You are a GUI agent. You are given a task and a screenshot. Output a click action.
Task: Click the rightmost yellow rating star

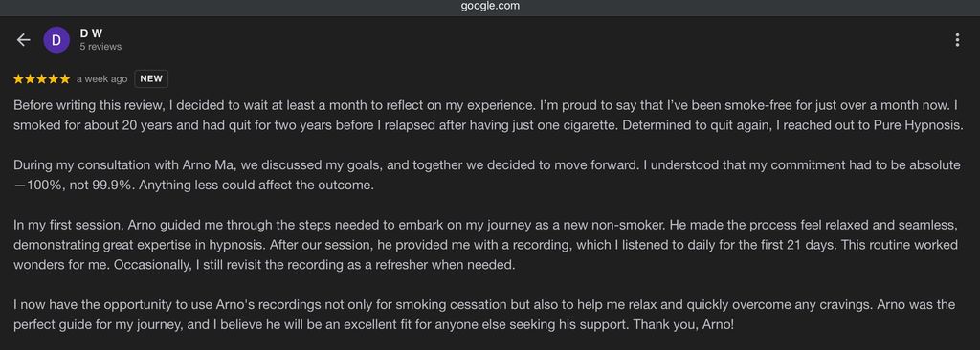point(64,78)
